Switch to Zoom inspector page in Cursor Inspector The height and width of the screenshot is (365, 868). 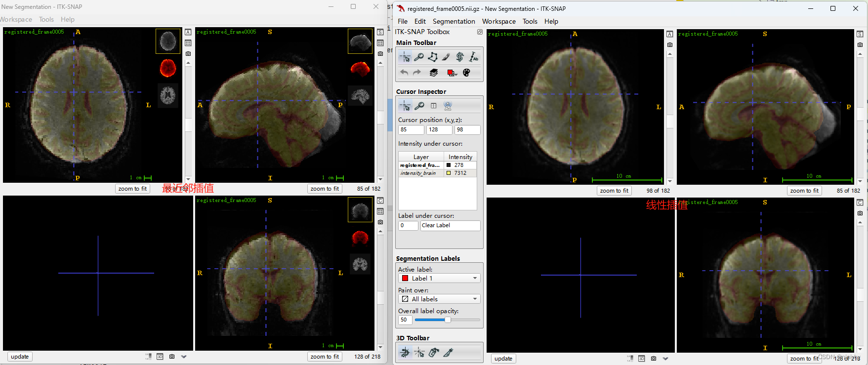point(419,106)
